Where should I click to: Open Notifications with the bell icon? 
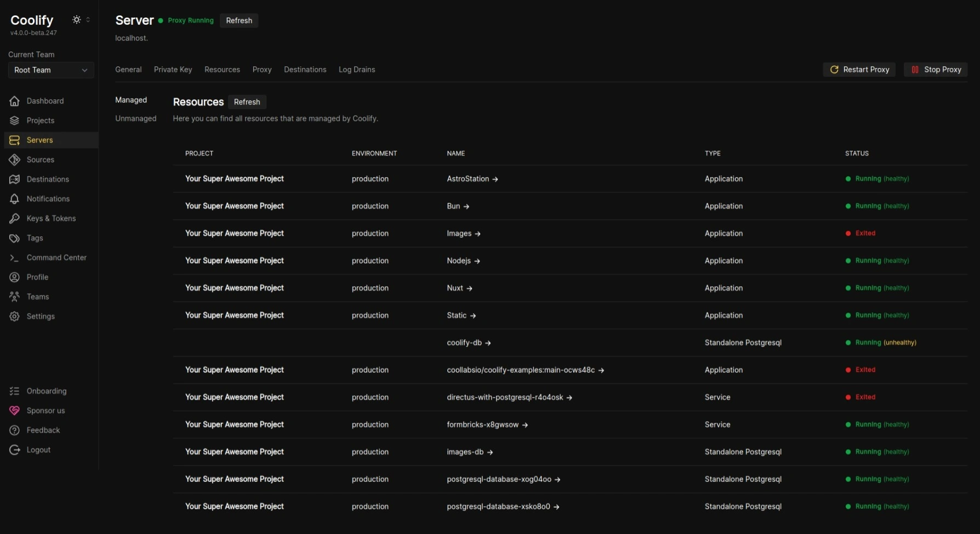[14, 198]
